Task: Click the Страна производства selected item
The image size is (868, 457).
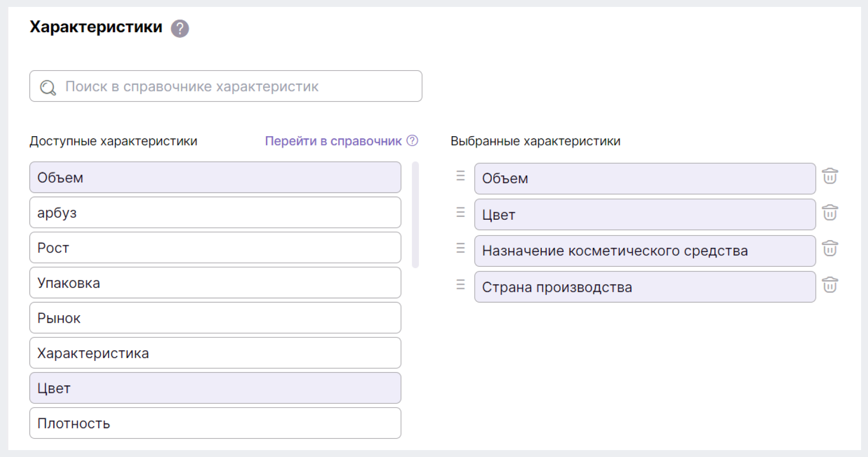Action: point(645,287)
